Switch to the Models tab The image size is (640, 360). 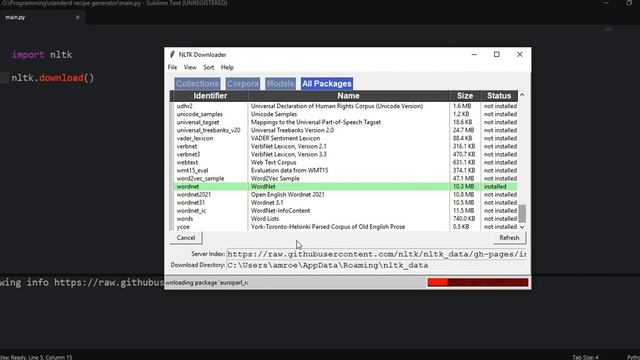[x=280, y=84]
